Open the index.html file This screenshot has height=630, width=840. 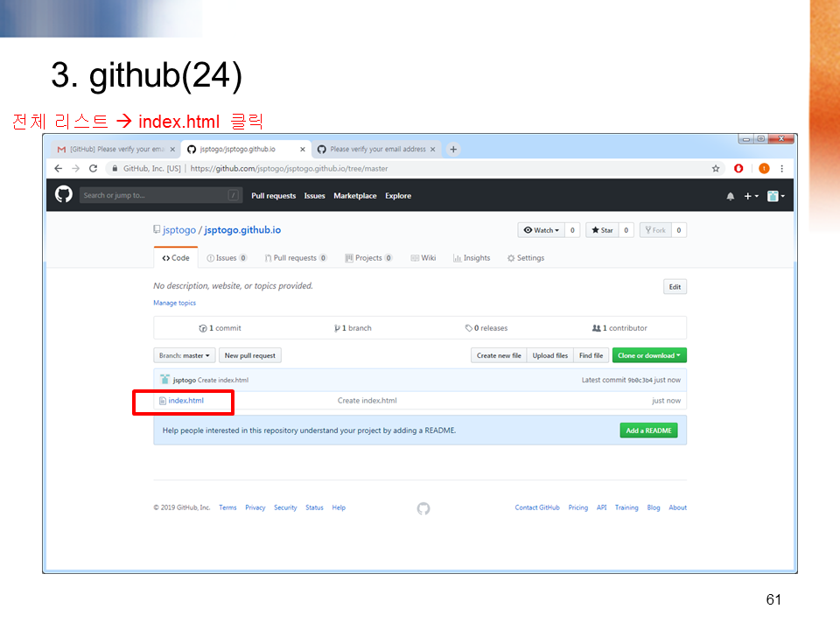pyautogui.click(x=185, y=400)
